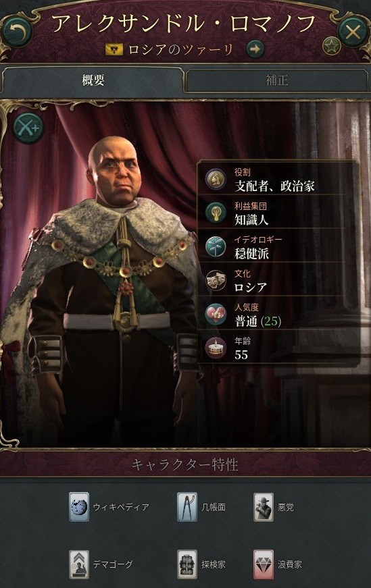Click the crossed rifles plus icon
The image size is (371, 588).
coord(28,128)
